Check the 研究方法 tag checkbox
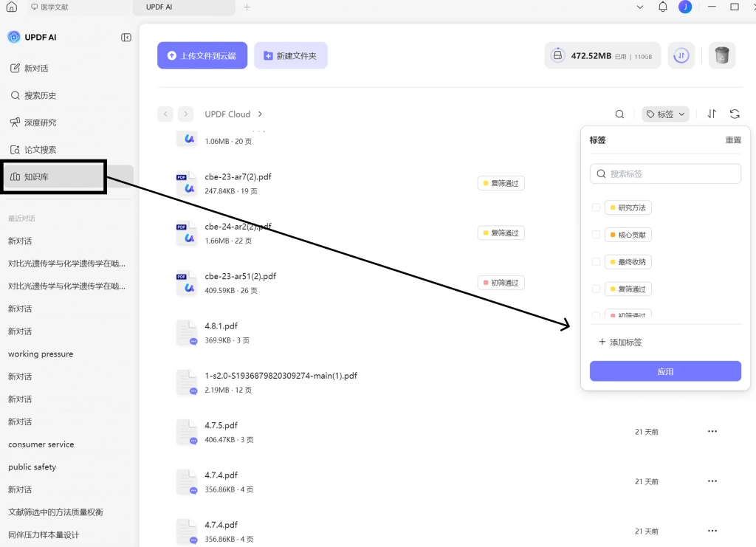The width and height of the screenshot is (756, 547). pos(596,207)
